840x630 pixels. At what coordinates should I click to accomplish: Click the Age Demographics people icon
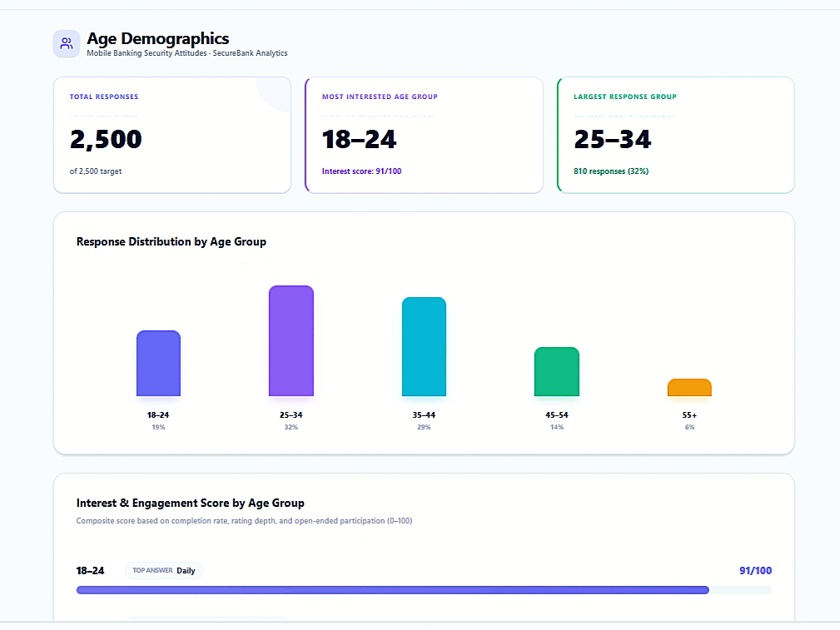click(x=67, y=43)
